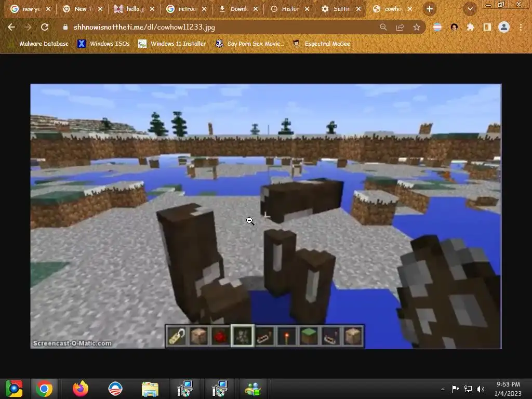Viewport: 532px width, 399px height.
Task: Open the Espectral McGee bookmark
Action: click(x=322, y=44)
